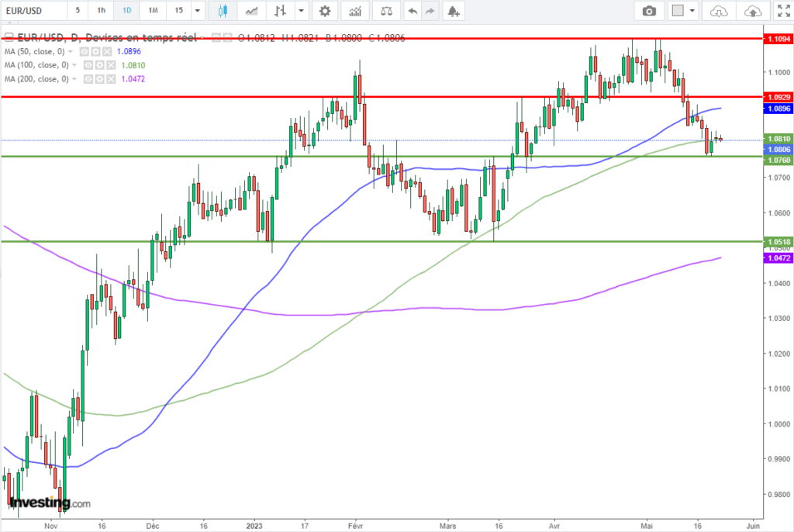Screen dimensions: 794x532
Task: Remove MA 50 indicator
Action: click(107, 51)
